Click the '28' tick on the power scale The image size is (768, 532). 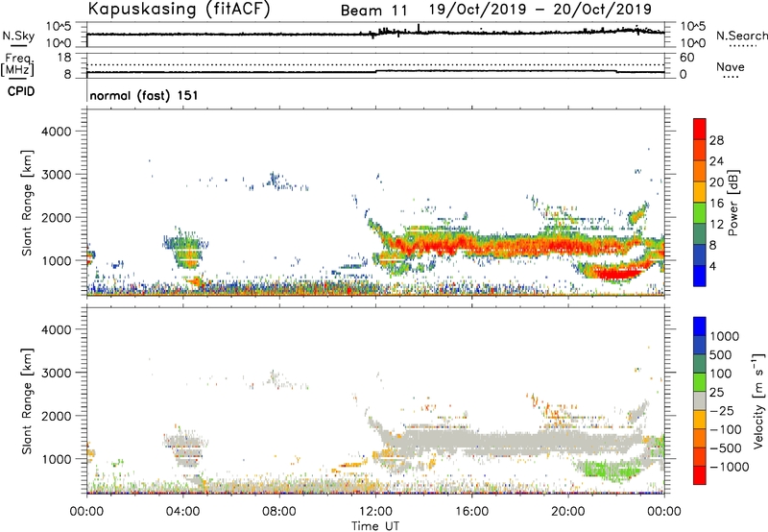click(x=716, y=140)
